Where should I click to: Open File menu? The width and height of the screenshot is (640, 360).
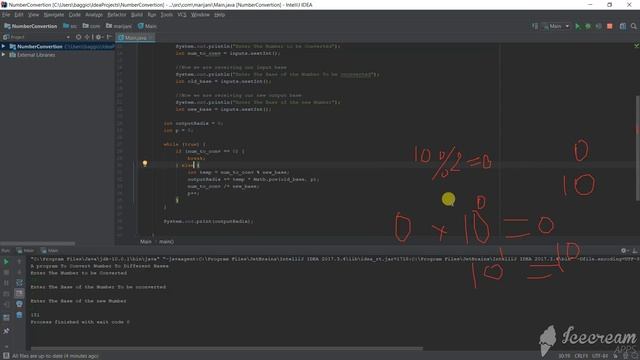[x=6, y=15]
